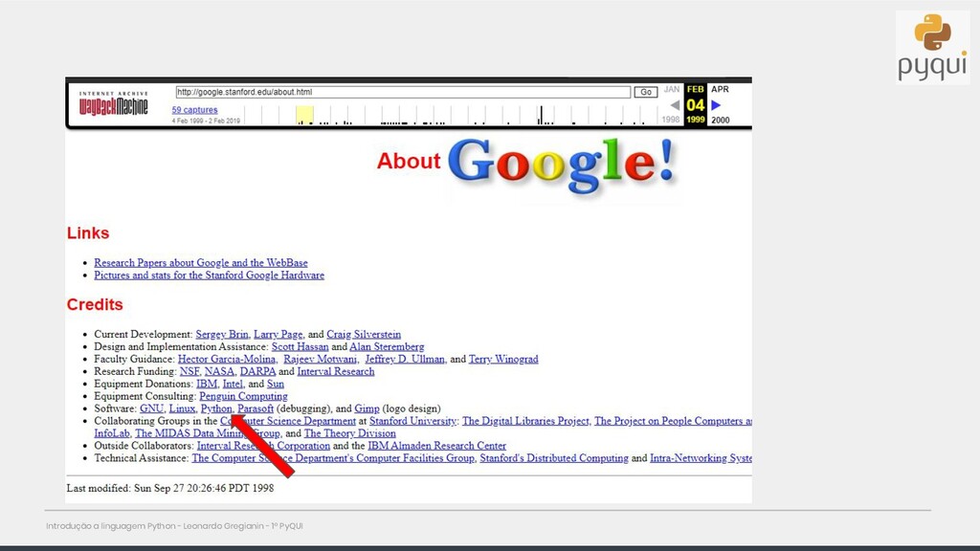980x551 pixels.
Task: Click the FEB 04 1999 capture date
Action: (x=695, y=104)
